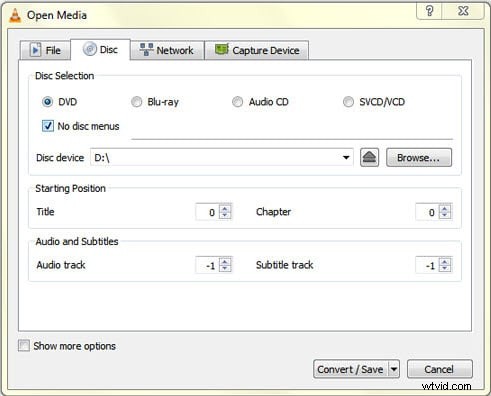This screenshot has height=396, width=491.
Task: Click the 'Audio and Subtitles' group label
Action: [x=77, y=241]
